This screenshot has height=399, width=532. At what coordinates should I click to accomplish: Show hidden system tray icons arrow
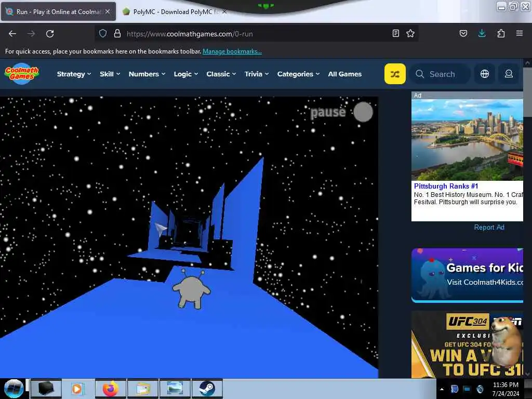tap(442, 389)
